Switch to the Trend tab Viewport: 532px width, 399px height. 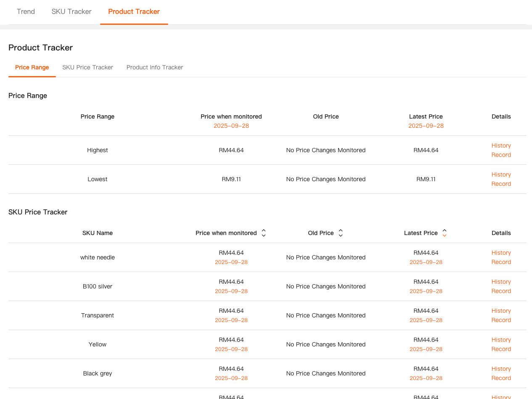coord(26,12)
